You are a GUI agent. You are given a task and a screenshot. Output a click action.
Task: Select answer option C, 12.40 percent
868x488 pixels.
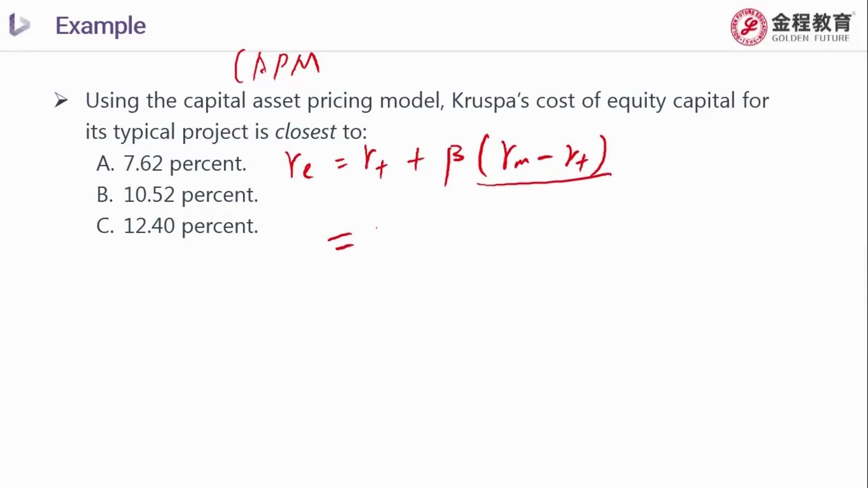point(177,226)
